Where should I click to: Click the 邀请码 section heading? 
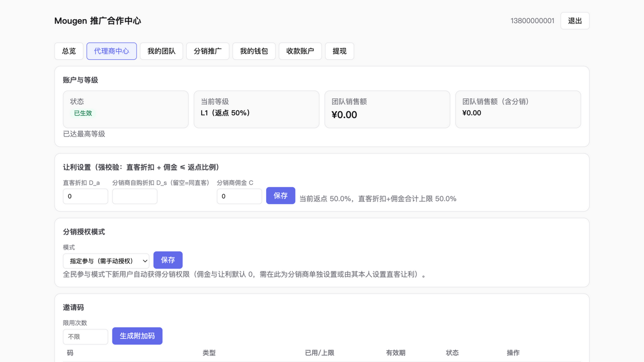click(73, 307)
